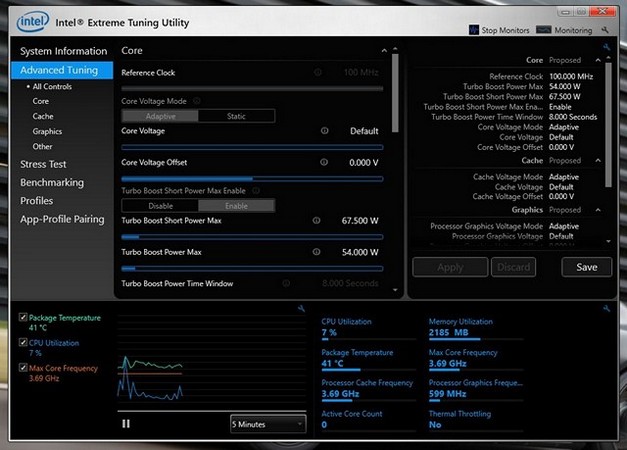Adjust the Core Voltage slider

pos(252,148)
